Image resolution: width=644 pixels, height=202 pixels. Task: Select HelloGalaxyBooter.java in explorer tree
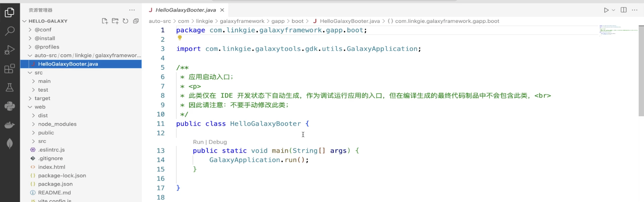81,64
